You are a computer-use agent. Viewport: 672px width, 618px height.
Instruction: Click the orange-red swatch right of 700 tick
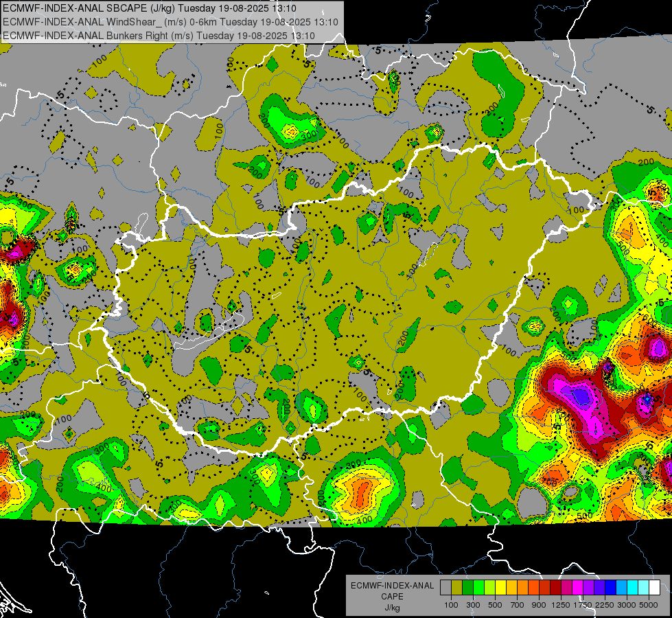pos(533,588)
